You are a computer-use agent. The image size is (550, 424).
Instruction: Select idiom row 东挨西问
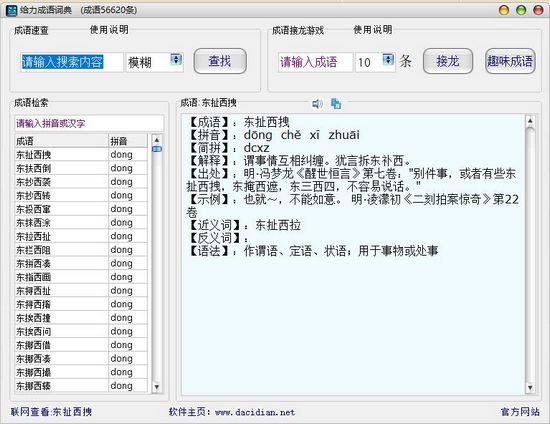point(81,331)
